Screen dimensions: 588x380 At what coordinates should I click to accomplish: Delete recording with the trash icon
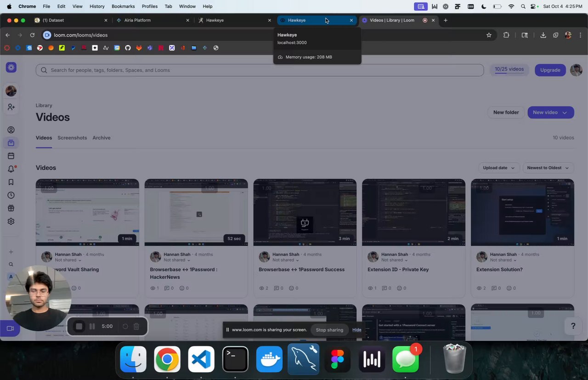(136, 326)
